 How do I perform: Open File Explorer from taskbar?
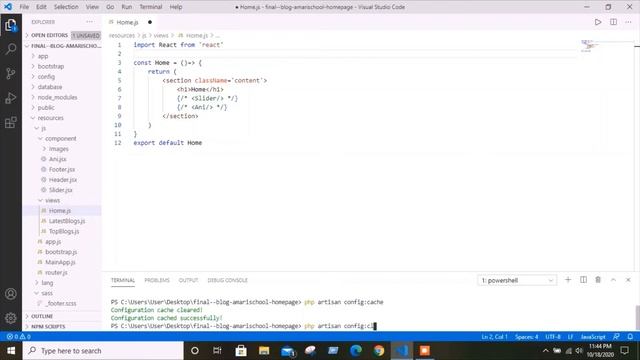click(x=264, y=351)
